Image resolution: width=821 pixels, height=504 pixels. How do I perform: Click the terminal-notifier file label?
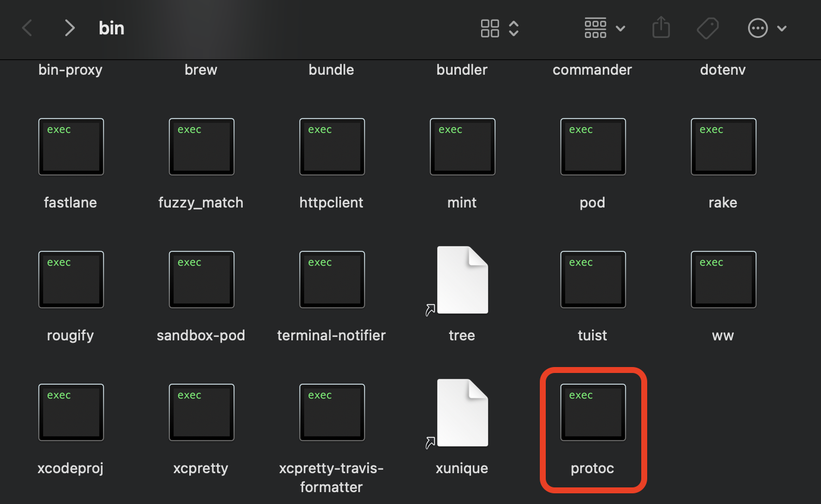(x=332, y=336)
